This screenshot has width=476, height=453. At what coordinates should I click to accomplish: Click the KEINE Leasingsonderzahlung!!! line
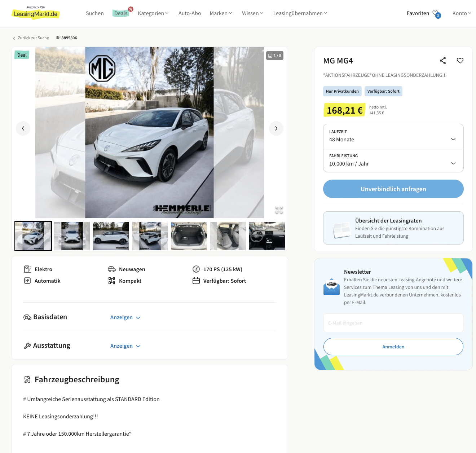[x=61, y=417]
